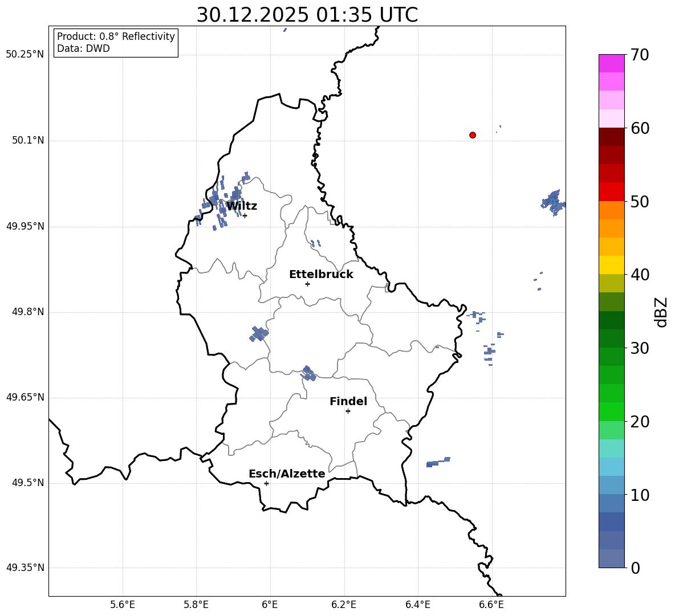675x616 pixels.
Task: Click the title 30.12.2025 01:35 UTC
Action: click(x=307, y=15)
